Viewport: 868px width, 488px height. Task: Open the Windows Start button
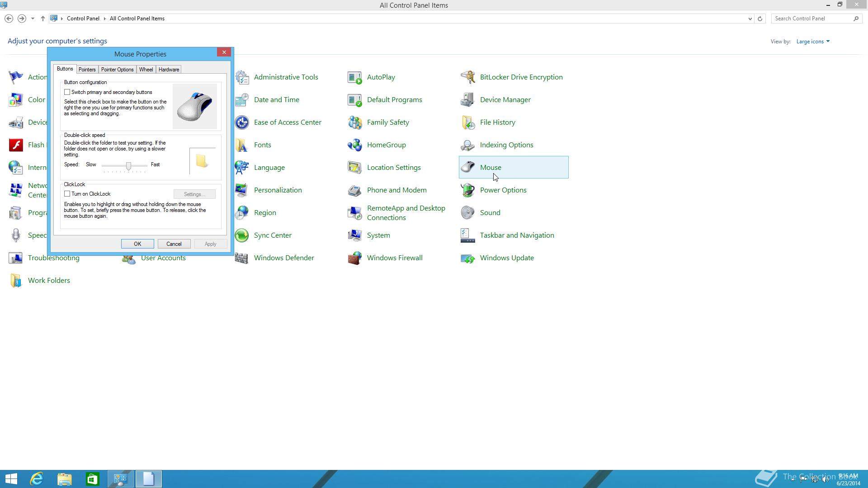[x=11, y=479]
